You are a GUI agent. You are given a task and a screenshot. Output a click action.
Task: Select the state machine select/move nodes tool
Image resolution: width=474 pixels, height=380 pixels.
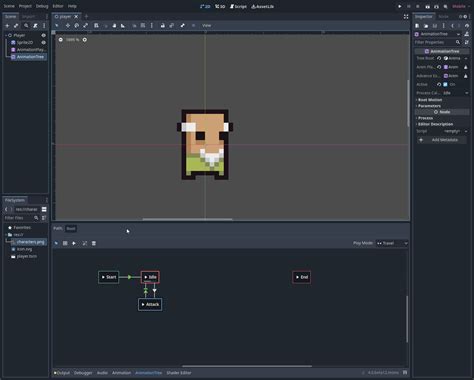click(x=56, y=243)
